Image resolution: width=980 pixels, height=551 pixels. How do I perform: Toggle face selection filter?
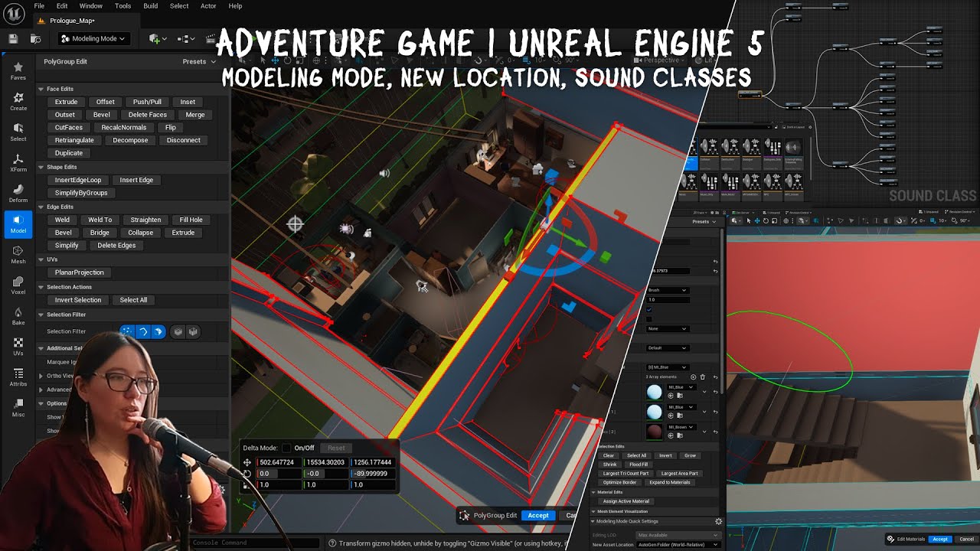158,331
